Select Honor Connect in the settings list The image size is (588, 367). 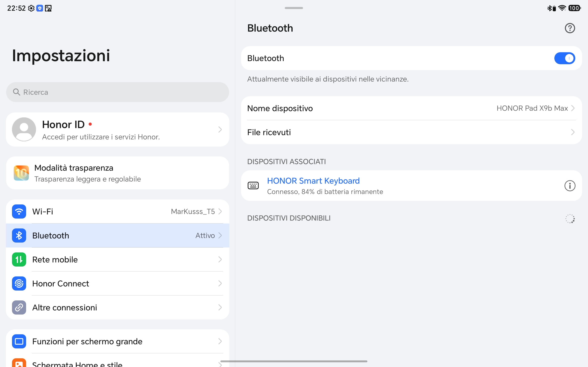point(117,283)
